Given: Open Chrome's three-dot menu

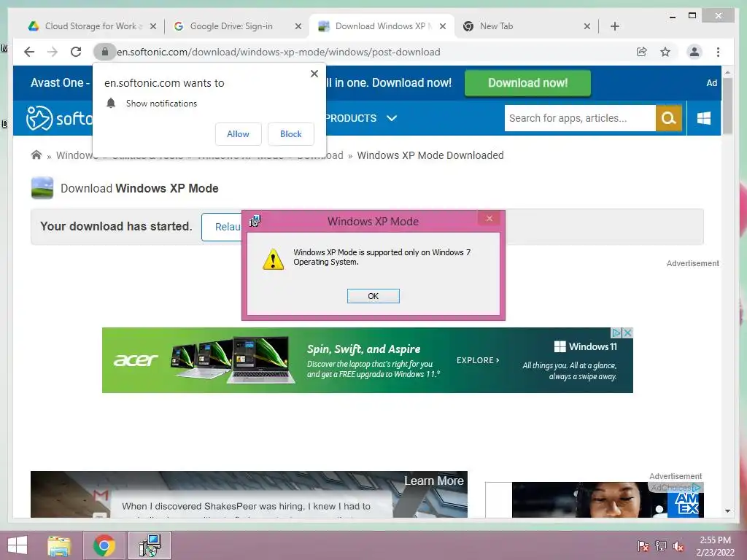Looking at the screenshot, I should tap(718, 52).
